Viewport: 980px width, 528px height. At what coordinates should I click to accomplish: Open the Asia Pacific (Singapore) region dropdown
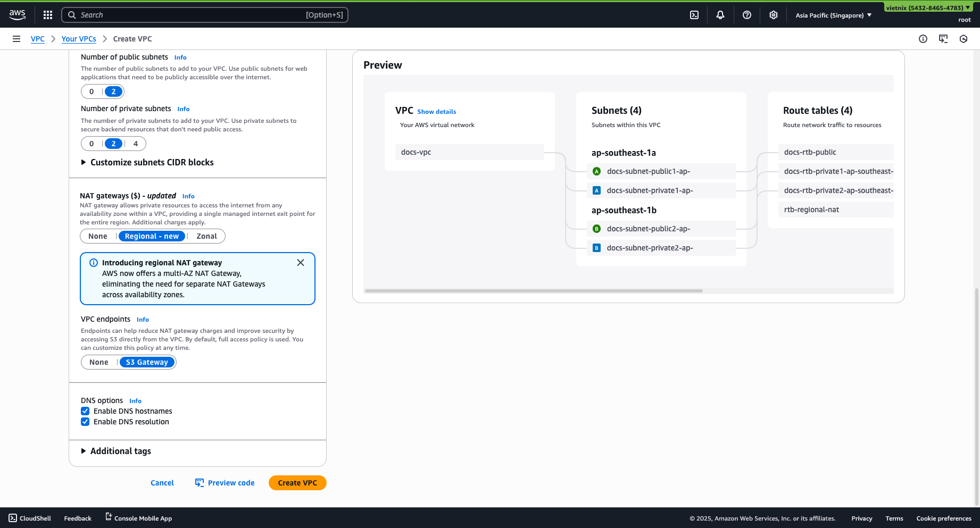(x=833, y=15)
